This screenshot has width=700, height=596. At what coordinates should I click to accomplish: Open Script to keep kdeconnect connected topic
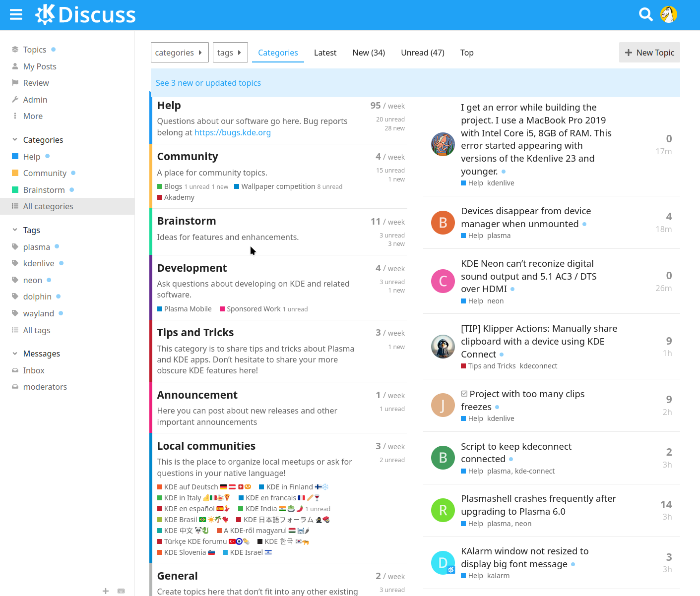516,453
